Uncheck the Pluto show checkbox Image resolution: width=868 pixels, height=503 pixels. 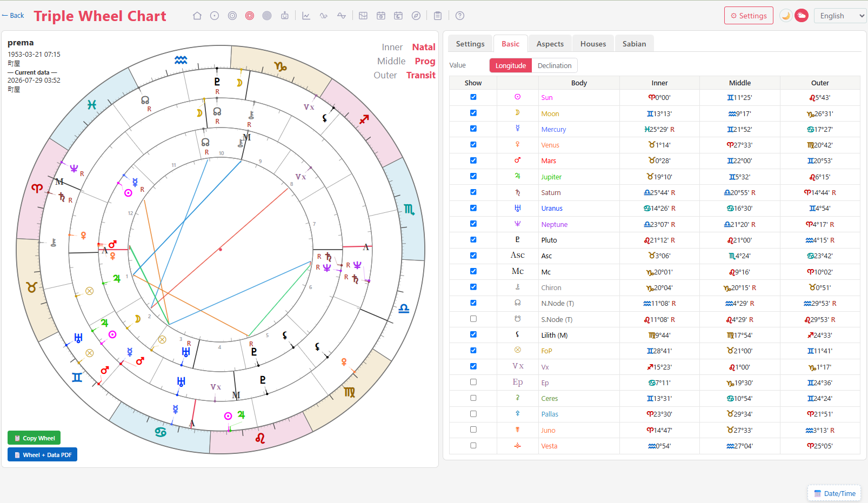(x=473, y=239)
